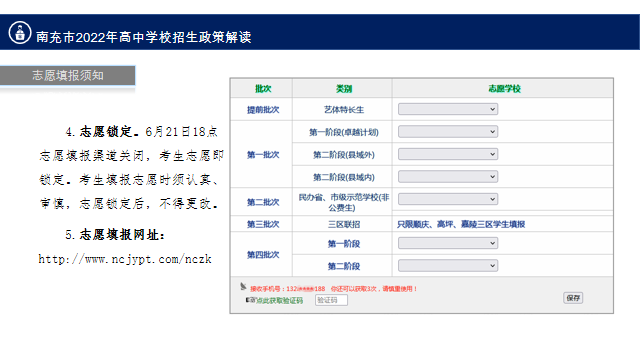
Task: Click the 点此获取验证码 link
Action: pos(280,300)
